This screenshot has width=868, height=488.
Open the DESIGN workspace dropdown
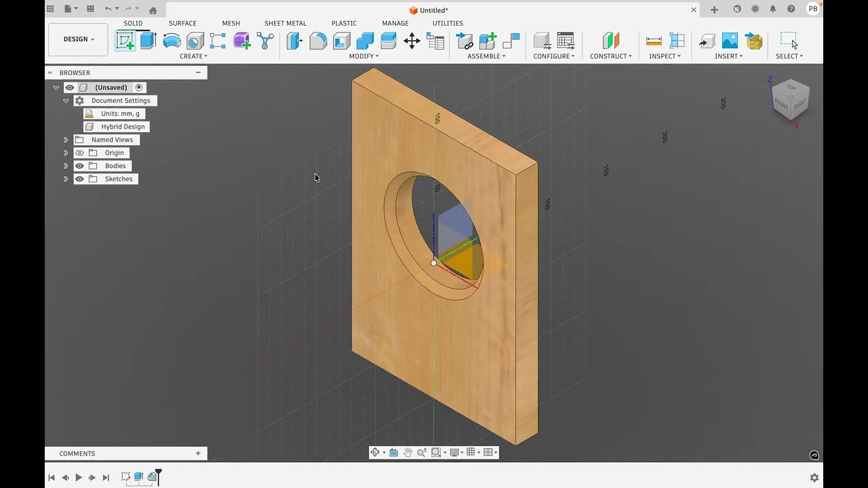pyautogui.click(x=79, y=39)
